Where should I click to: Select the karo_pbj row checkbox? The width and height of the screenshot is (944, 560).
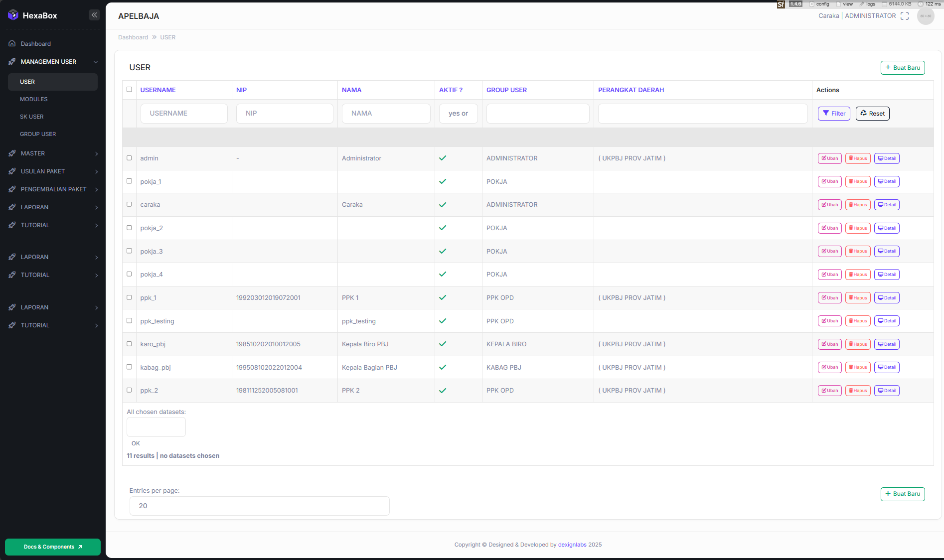tap(129, 344)
